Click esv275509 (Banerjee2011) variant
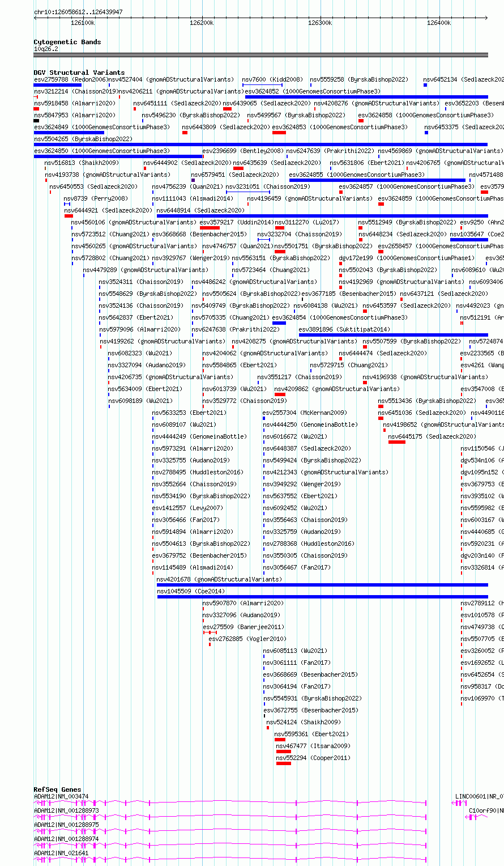 point(244,627)
